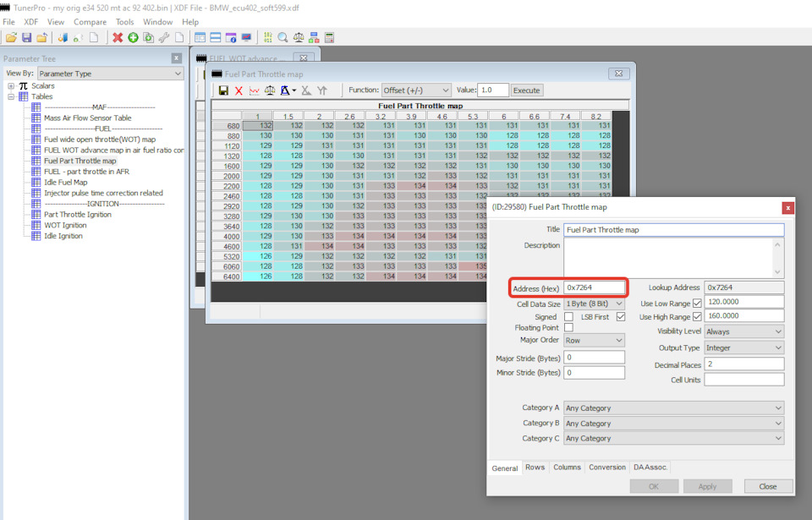
Task: Save table using floppy icon in map window
Action: [223, 90]
